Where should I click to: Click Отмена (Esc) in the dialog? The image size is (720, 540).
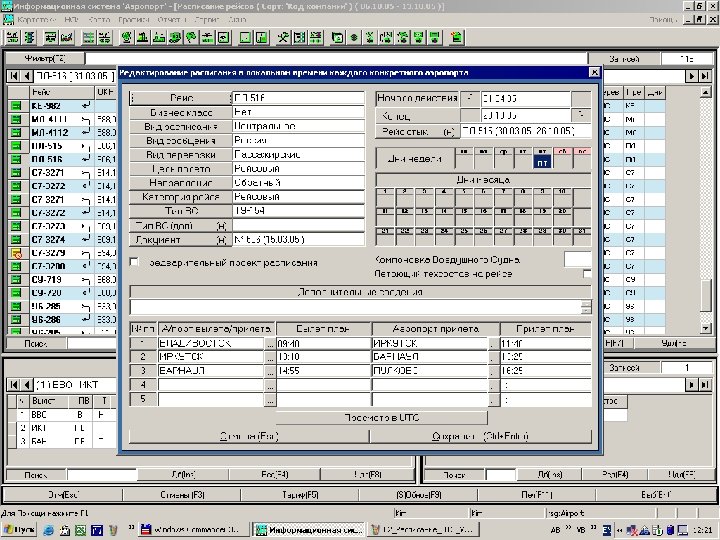pos(249,436)
